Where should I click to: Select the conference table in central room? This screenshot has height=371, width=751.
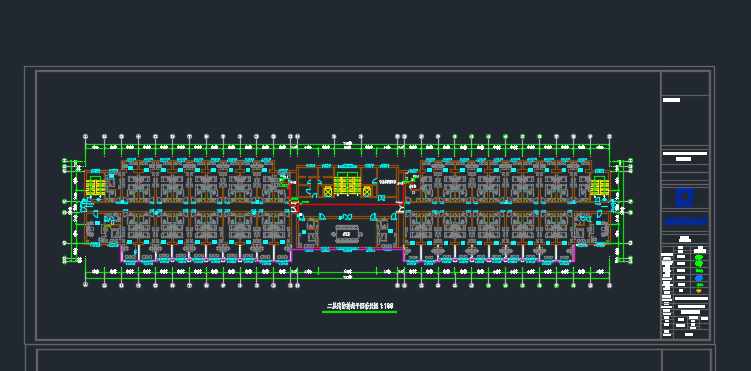click(347, 234)
